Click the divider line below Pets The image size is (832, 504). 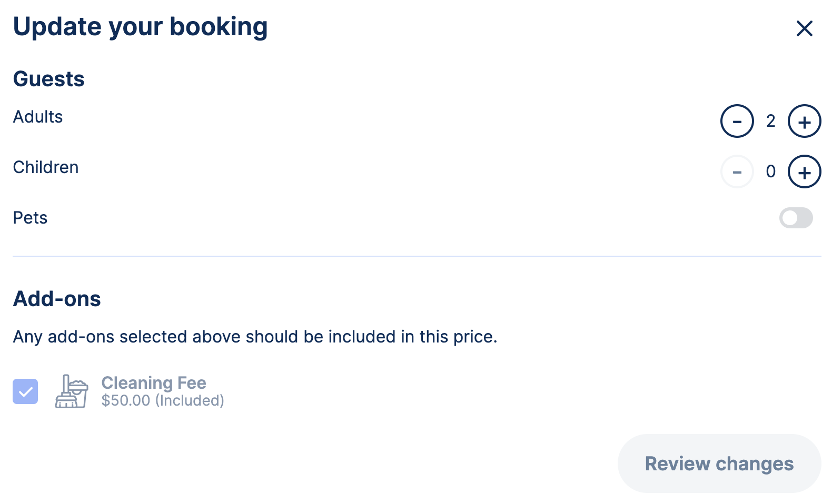416,257
